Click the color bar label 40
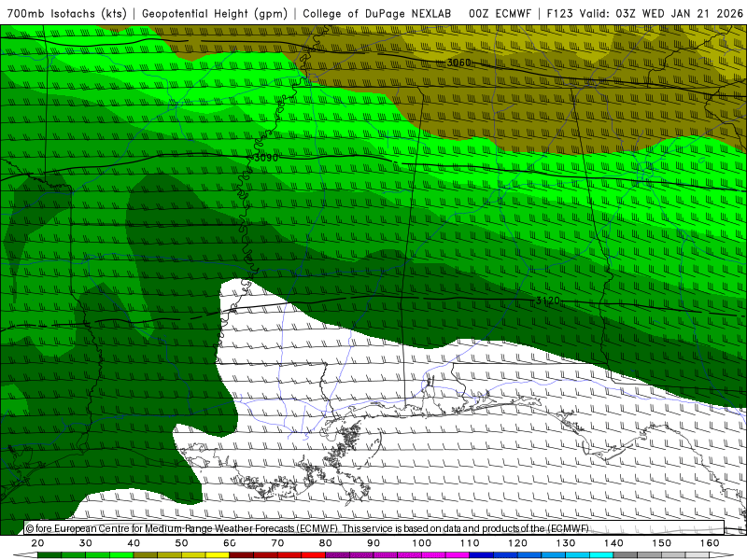Screen dimensions: 747x560 click(134, 543)
